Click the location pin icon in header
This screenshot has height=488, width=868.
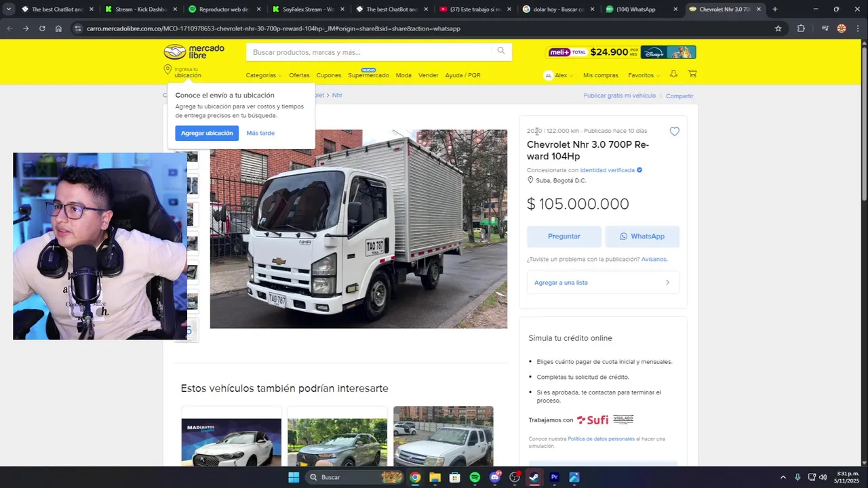point(167,70)
